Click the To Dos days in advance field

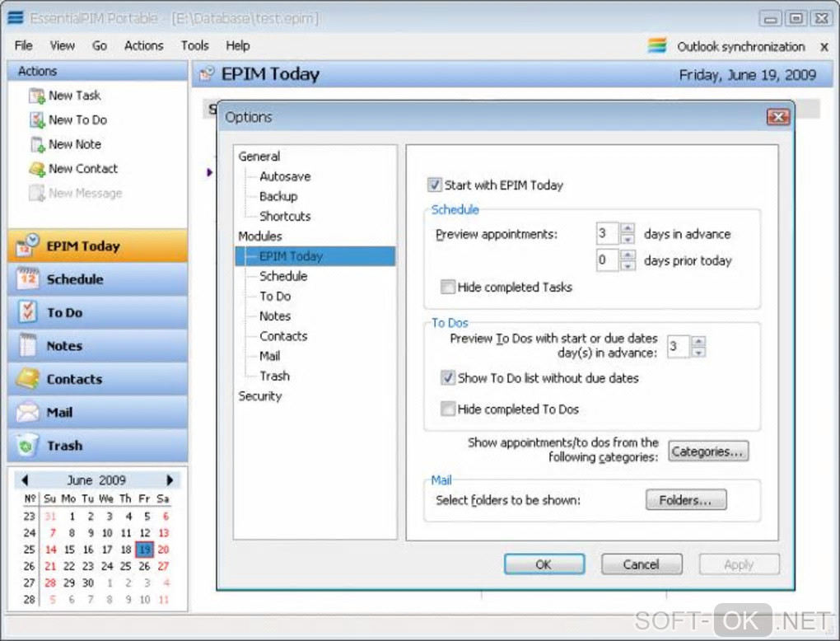click(679, 347)
